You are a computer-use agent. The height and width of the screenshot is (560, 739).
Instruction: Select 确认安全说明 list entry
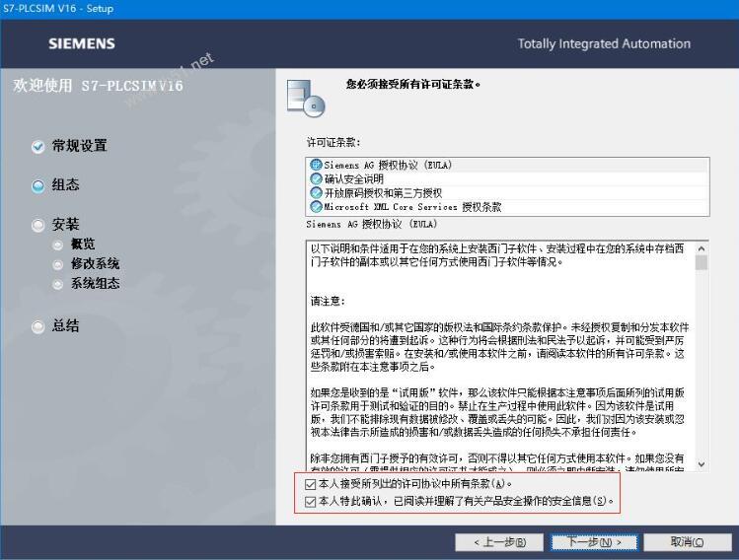coord(507,179)
